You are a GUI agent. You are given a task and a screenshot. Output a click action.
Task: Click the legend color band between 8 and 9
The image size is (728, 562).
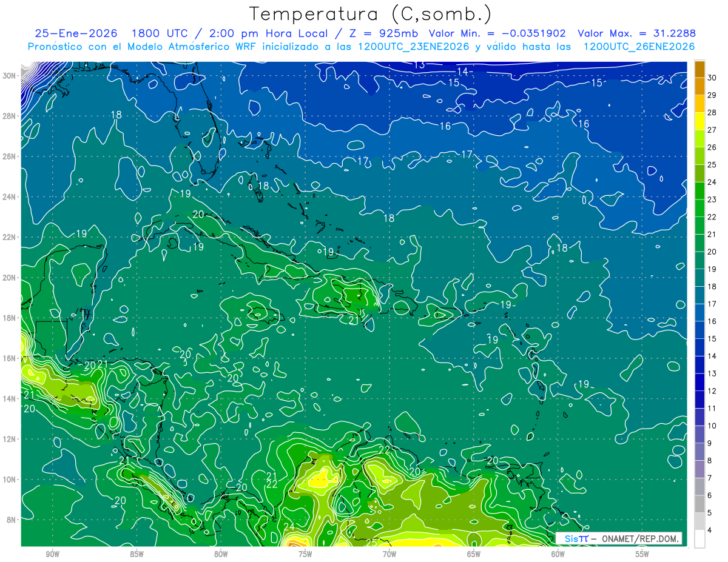[699, 452]
